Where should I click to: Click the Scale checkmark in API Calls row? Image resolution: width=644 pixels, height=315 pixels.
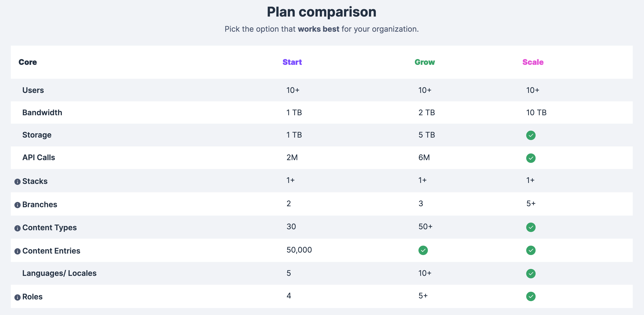(531, 158)
